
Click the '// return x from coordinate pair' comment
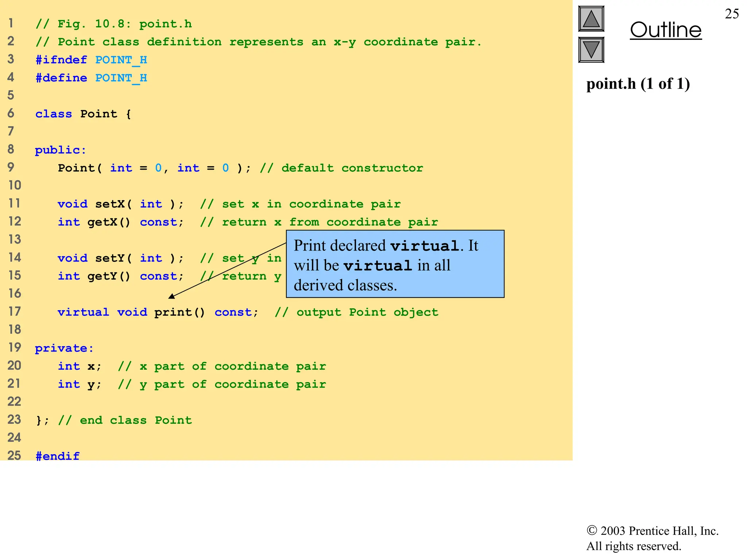click(x=319, y=222)
